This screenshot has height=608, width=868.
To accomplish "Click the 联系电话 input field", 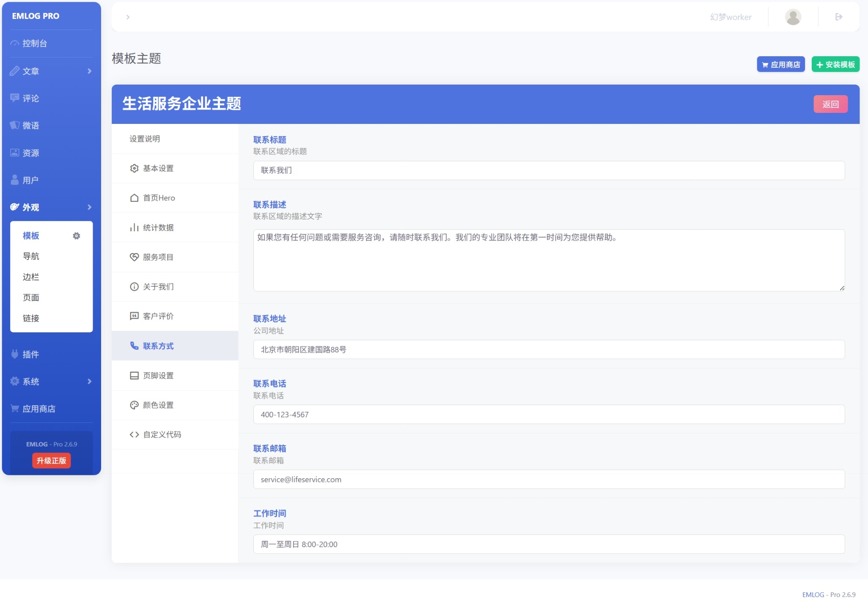I will pyautogui.click(x=549, y=415).
